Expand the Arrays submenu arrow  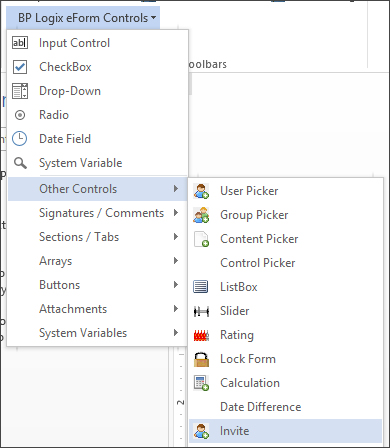coord(176,261)
